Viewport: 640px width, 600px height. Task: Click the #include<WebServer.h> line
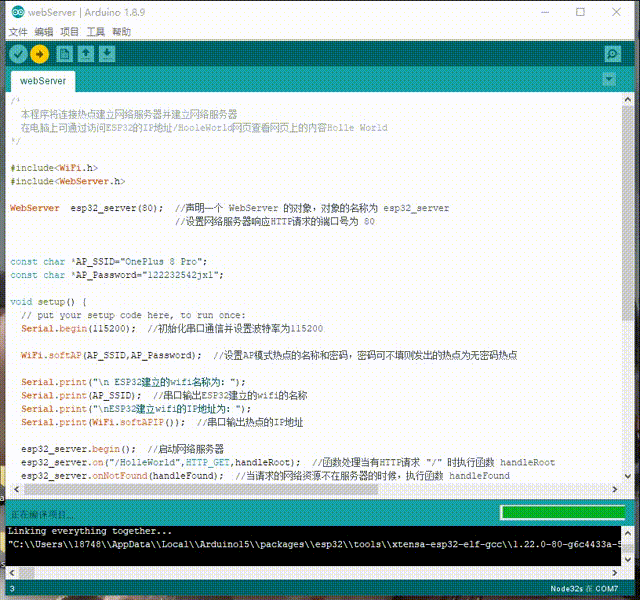pos(68,181)
